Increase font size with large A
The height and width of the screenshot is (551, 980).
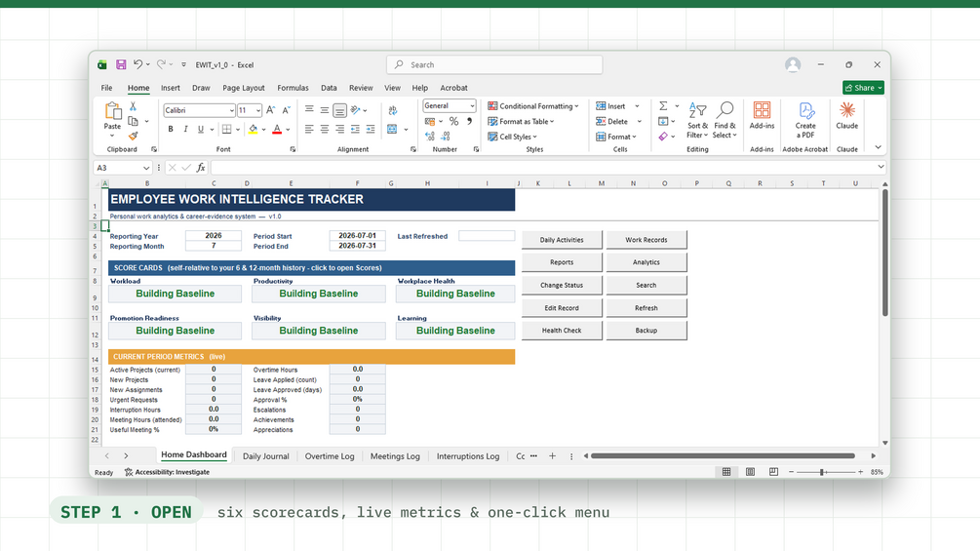coord(271,110)
